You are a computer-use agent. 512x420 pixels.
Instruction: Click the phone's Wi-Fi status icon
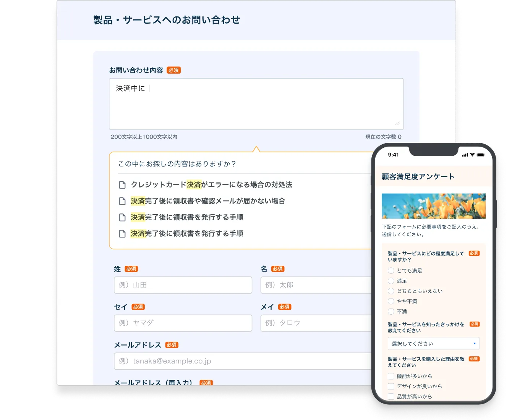[x=472, y=155]
